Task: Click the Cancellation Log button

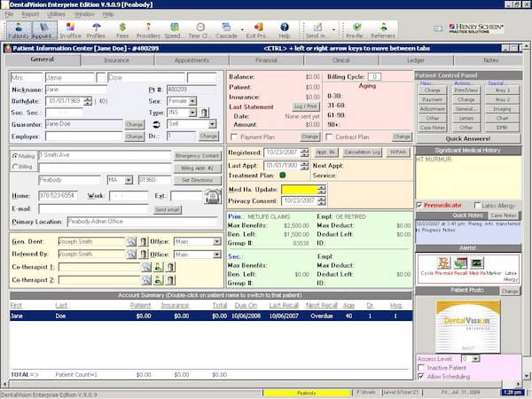Action: pos(362,153)
